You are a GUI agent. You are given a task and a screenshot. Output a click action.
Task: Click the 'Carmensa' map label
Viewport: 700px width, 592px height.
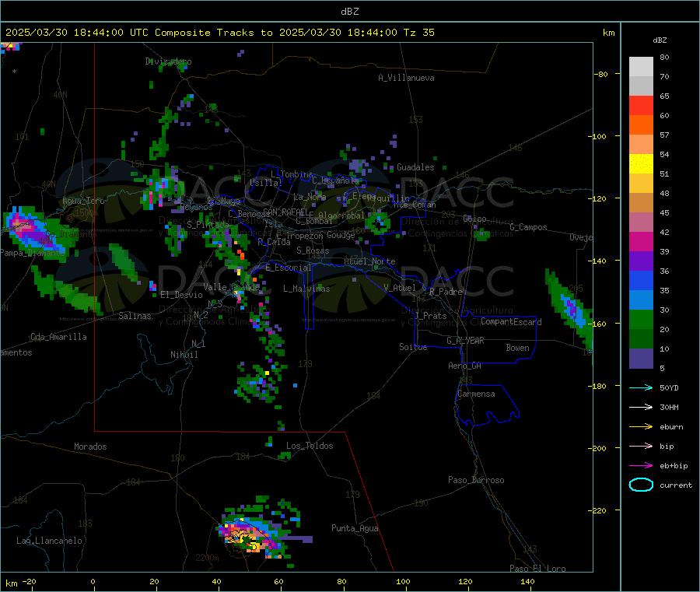click(476, 394)
